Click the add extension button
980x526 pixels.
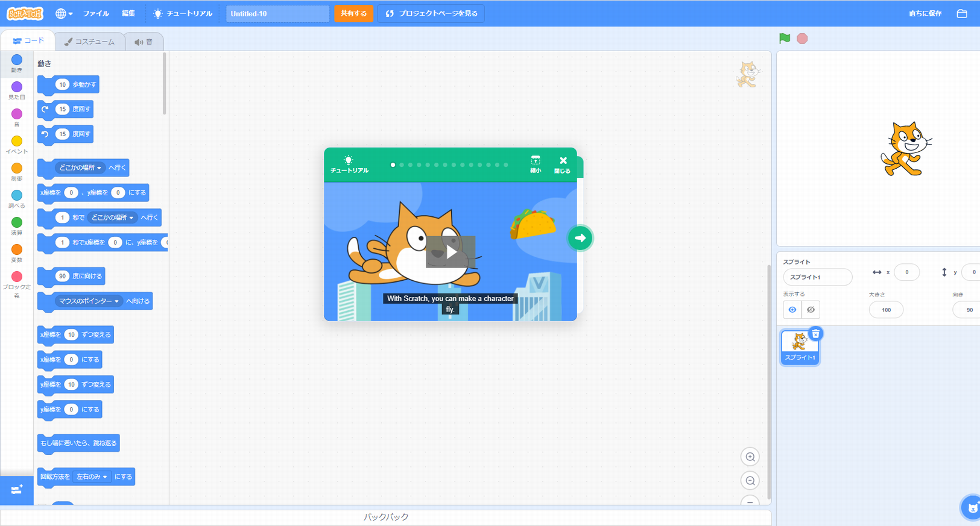(17, 490)
